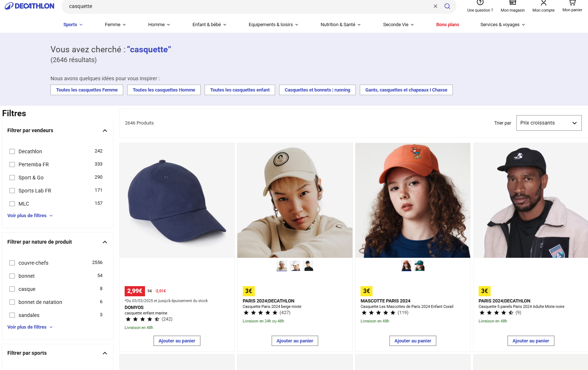Open Mon magasin store icon
Screen dimensions: 588x370
[512, 3]
